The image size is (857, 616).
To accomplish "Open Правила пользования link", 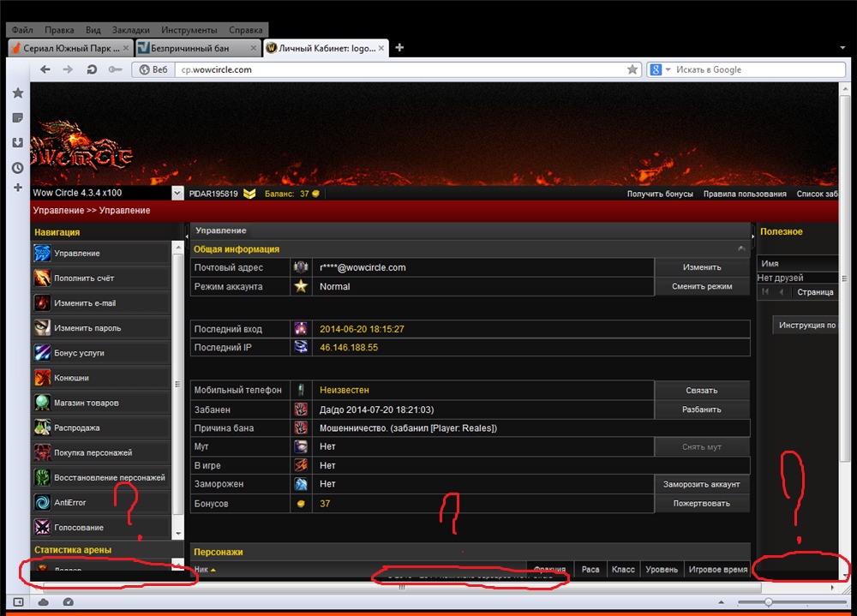I will (745, 194).
